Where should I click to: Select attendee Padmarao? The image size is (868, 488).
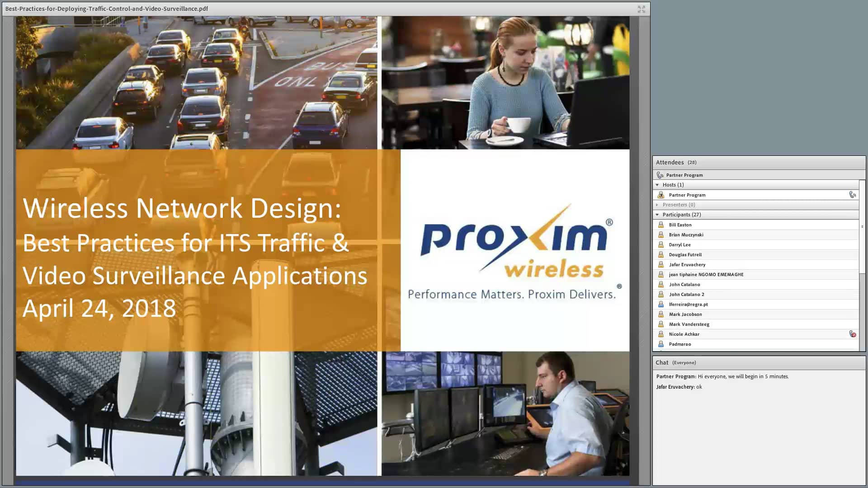click(756, 344)
